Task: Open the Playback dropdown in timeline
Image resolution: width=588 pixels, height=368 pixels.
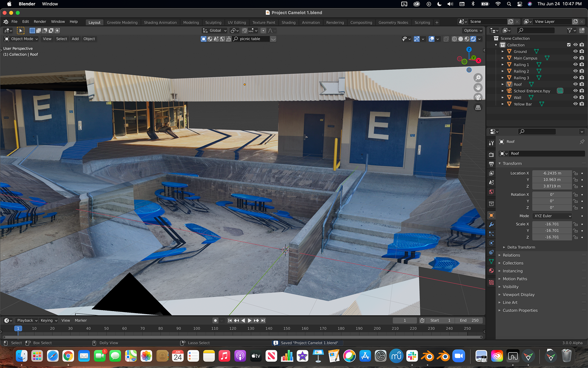Action: [27, 320]
